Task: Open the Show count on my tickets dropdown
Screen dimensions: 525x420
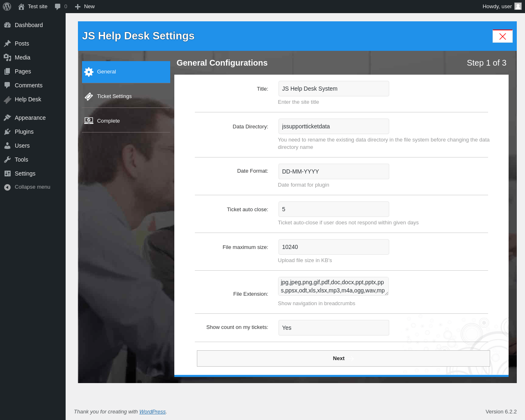Action: pyautogui.click(x=333, y=328)
